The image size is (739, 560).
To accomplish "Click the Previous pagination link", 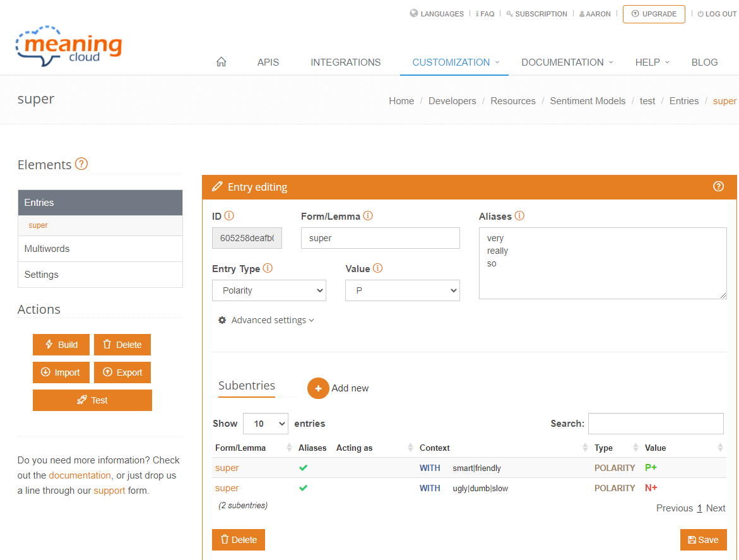I will click(675, 508).
